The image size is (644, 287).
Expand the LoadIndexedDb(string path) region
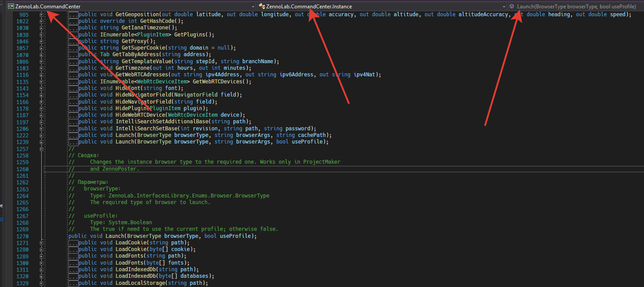(42, 269)
